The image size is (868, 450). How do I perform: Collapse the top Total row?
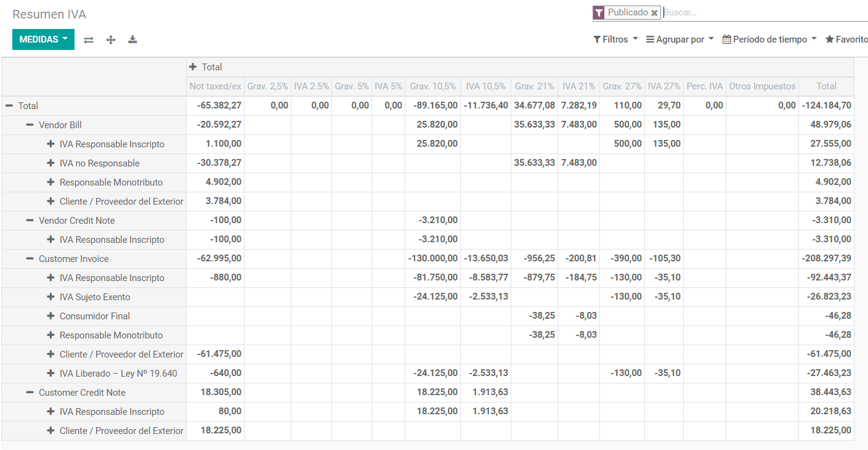pyautogui.click(x=9, y=106)
